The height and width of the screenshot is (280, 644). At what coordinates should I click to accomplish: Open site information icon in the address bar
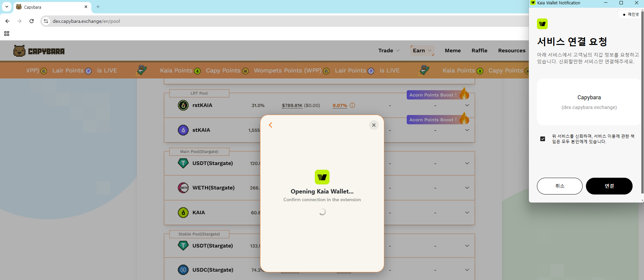coord(46,21)
